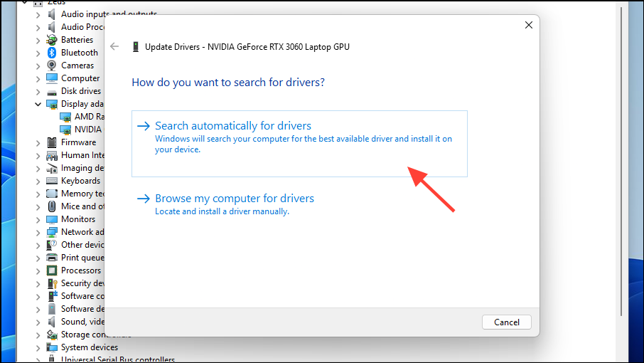Click the Print queues printer icon
Screen dimensions: 644x363
52,258
